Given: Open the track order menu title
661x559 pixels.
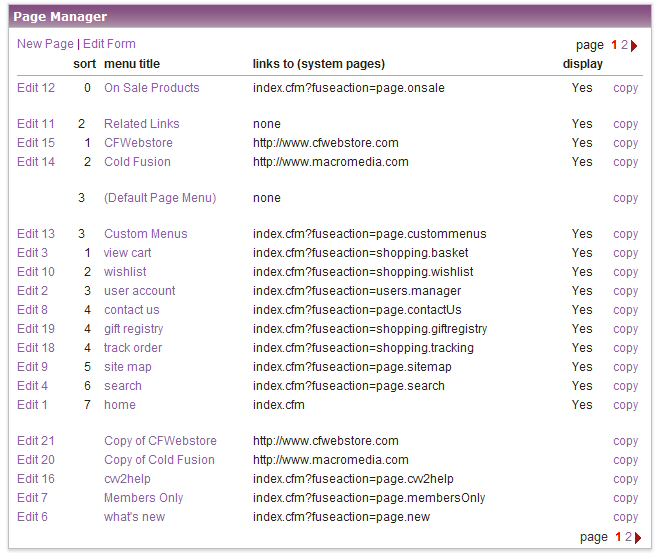Looking at the screenshot, I should (x=133, y=348).
